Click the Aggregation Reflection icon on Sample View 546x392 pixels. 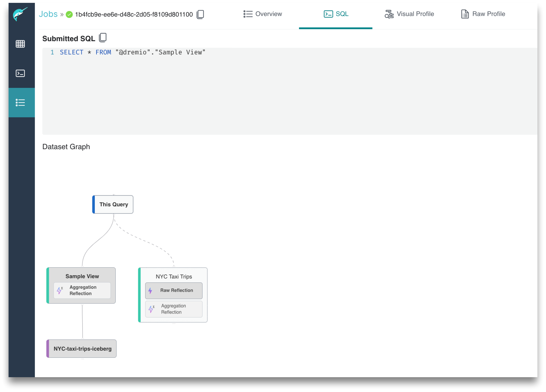(x=60, y=290)
